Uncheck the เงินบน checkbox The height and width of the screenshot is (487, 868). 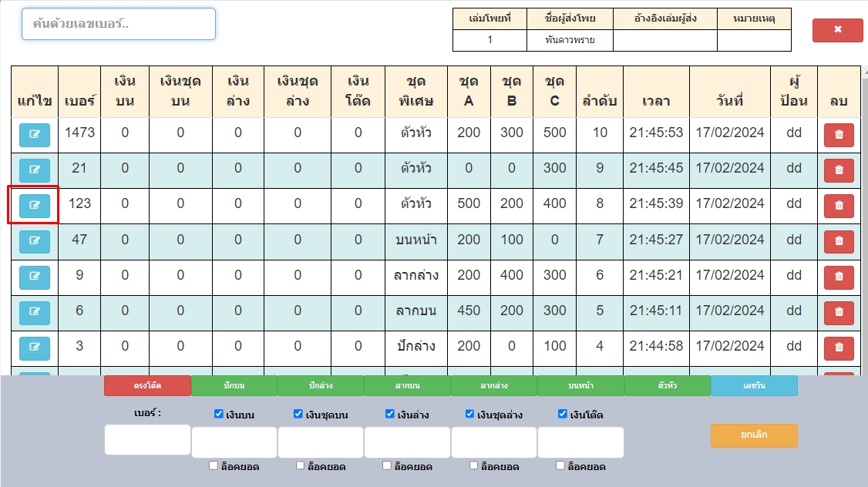[219, 415]
